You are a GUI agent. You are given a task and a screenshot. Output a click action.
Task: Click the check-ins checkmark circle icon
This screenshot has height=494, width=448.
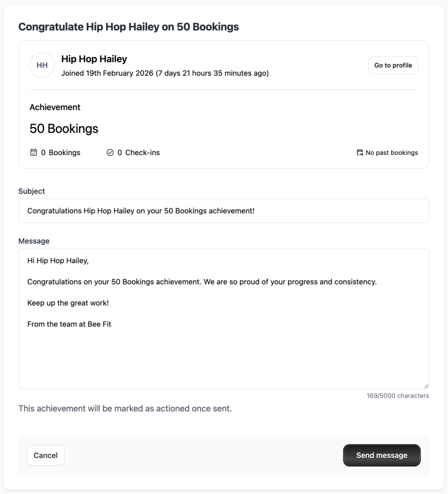point(110,152)
